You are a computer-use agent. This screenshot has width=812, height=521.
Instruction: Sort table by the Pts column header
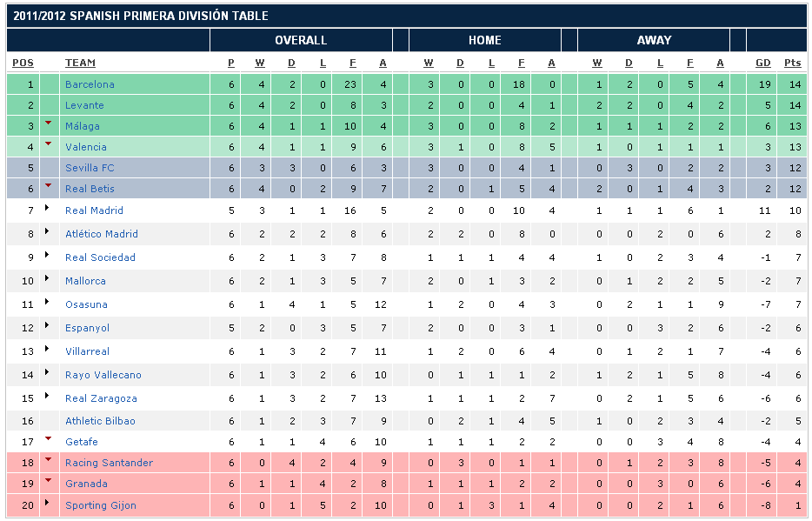[792, 63]
